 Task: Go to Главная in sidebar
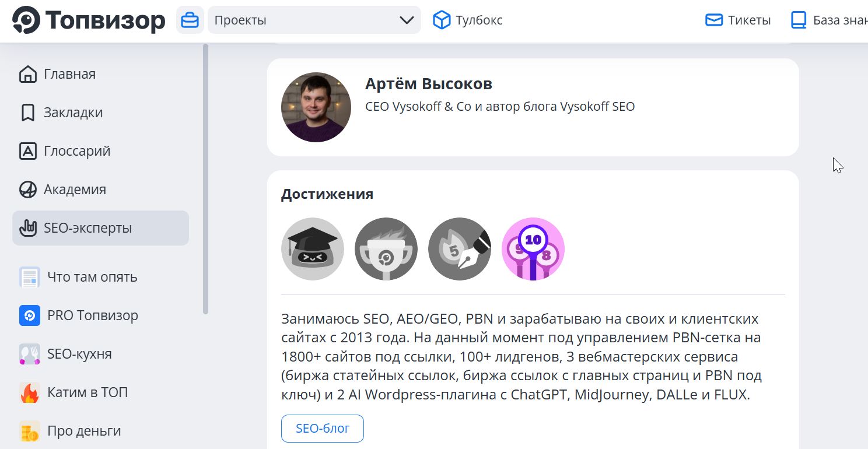point(100,74)
